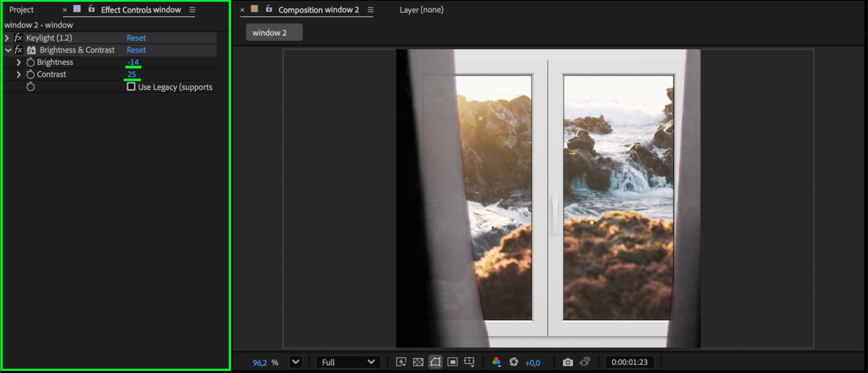Reset the Brightness & Contrast effect
The height and width of the screenshot is (373, 868).
[x=136, y=50]
